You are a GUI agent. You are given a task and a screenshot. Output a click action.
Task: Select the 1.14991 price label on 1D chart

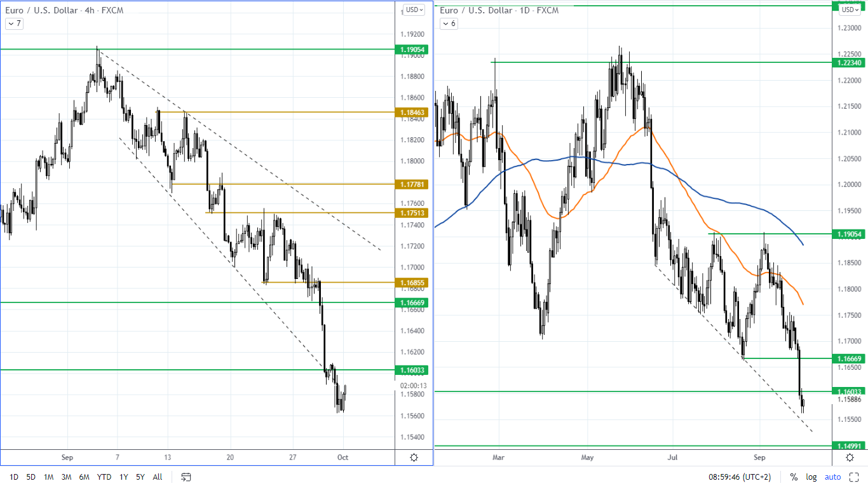point(850,446)
